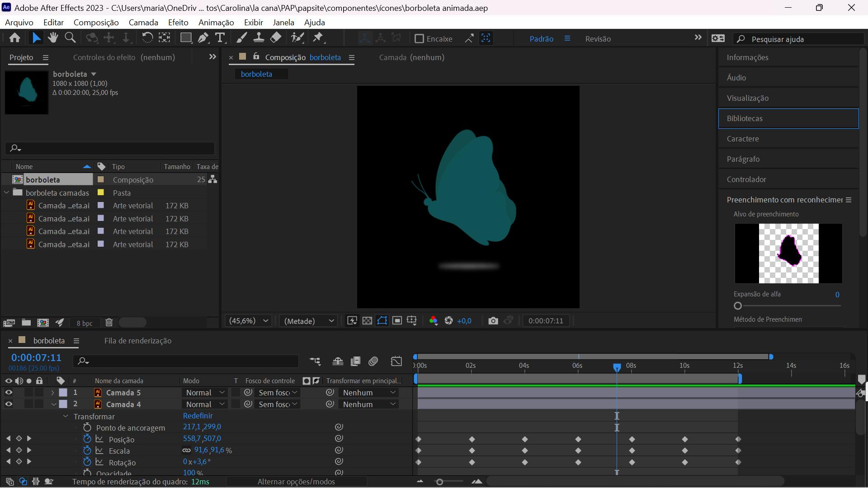Screen dimensions: 868x488
Task: Select the Zoom tool in toolbar
Action: point(70,38)
